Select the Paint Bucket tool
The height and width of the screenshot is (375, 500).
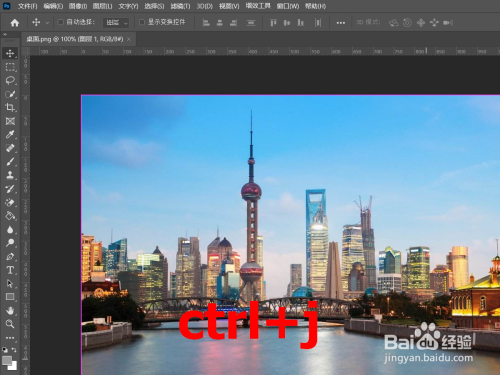click(x=10, y=216)
